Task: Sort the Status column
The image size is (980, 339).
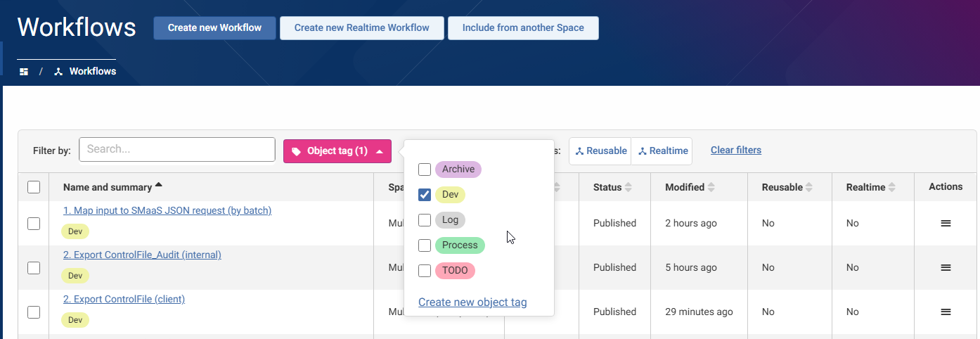Action: pos(628,187)
